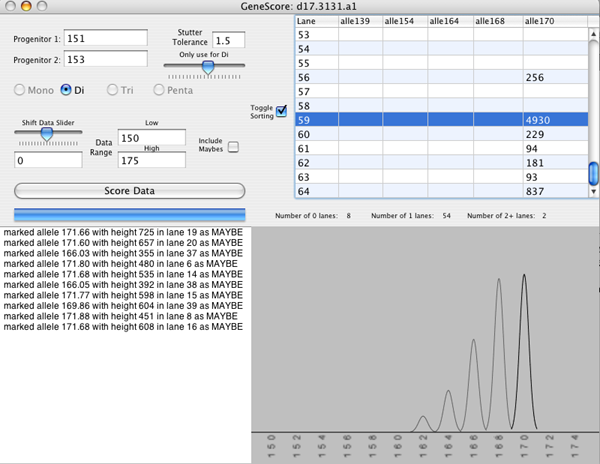Click the table scrollbar up arrow

pos(593,34)
